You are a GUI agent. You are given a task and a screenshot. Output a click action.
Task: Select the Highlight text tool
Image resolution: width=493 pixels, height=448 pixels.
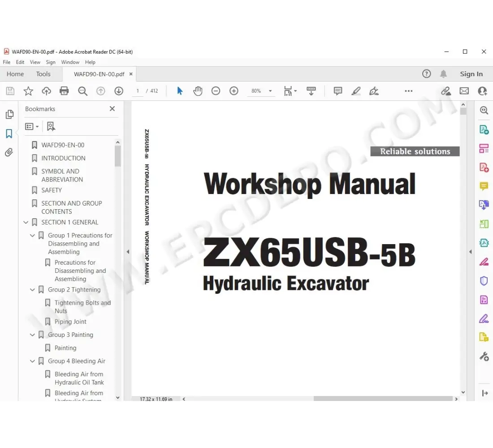(x=356, y=91)
